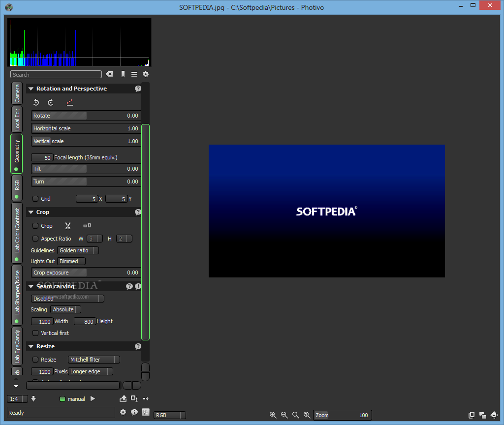Click the zoom in magnifier icon
Viewport: 504px width, 425px height.
273,415
